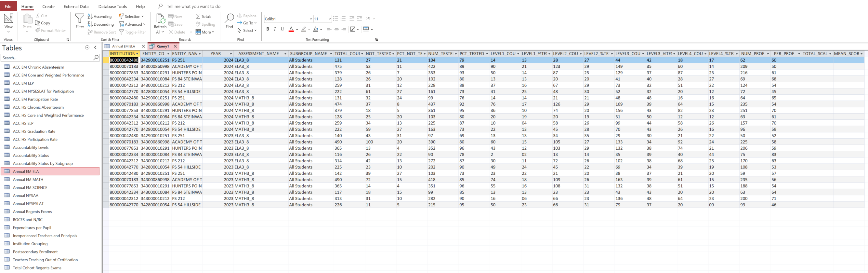Open the View button in Views group
The height and width of the screenshot is (273, 868).
pyautogui.click(x=8, y=23)
